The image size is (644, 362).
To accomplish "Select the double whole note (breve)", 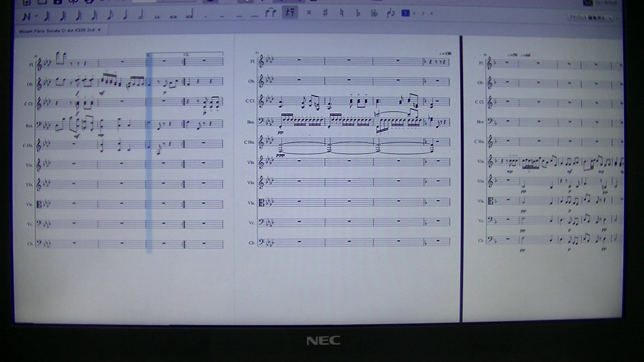I will [x=173, y=17].
